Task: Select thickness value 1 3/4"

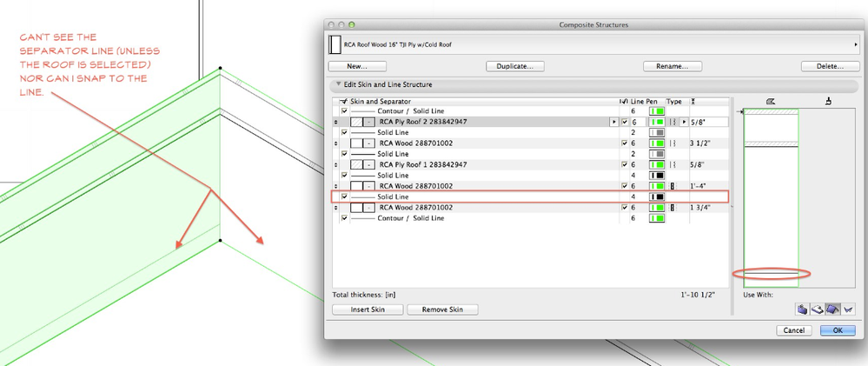Action: 700,208
